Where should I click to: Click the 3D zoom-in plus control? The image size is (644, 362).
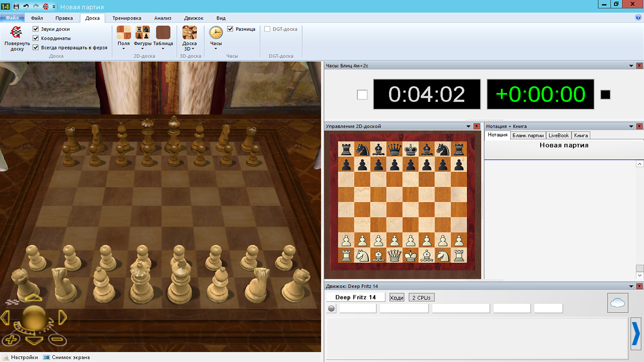coord(12,339)
